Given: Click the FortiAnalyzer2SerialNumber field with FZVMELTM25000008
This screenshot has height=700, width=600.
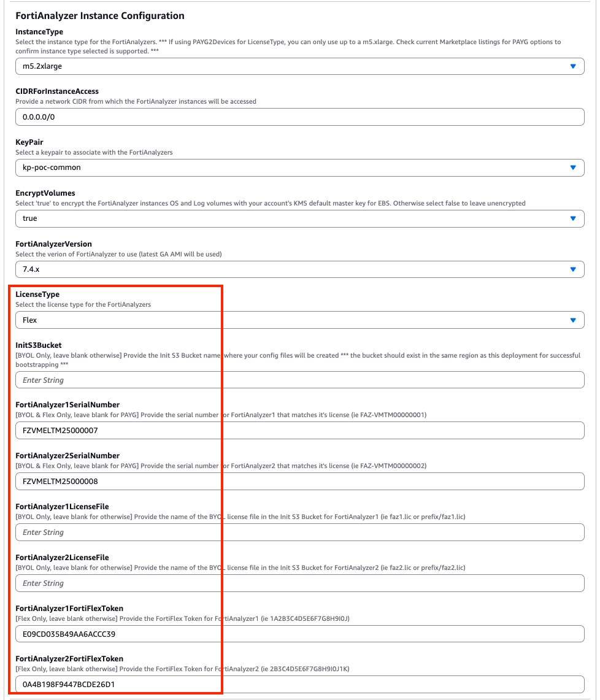Looking at the screenshot, I should [299, 481].
